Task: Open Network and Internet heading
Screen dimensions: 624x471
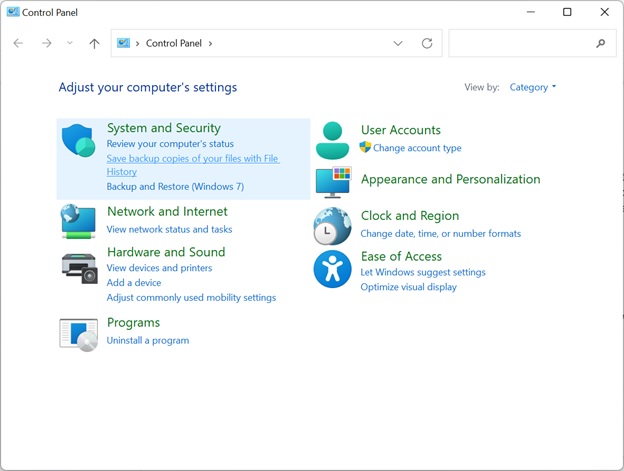Action: tap(167, 211)
